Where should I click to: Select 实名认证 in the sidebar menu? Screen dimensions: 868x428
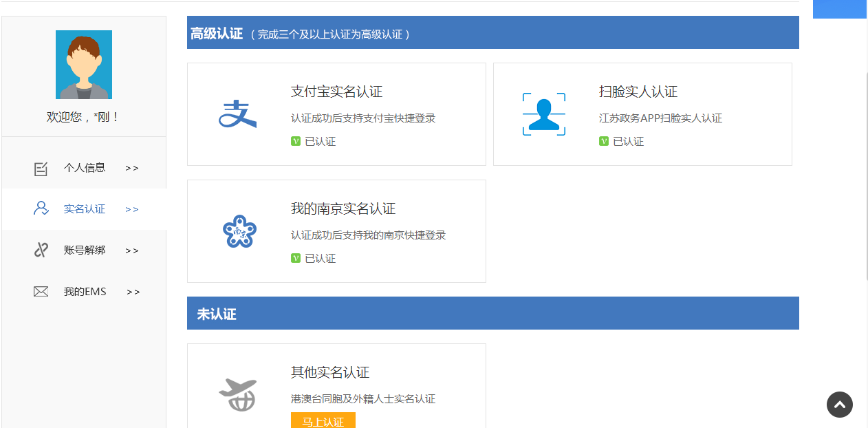click(85, 208)
